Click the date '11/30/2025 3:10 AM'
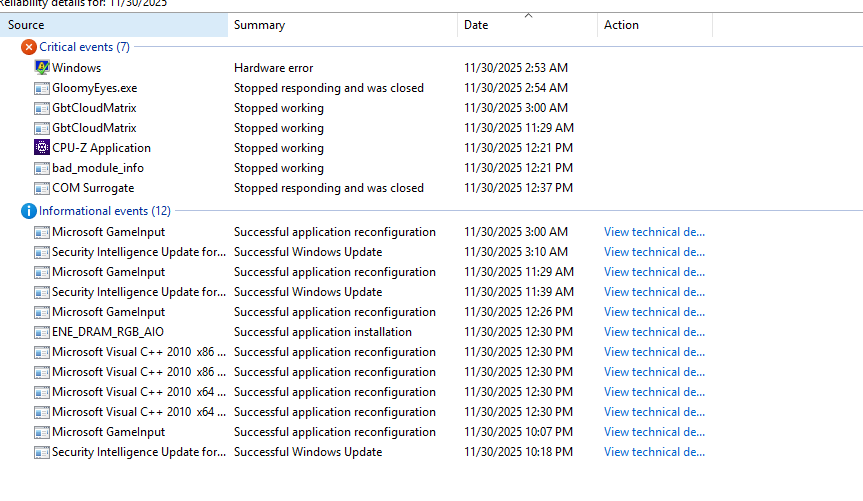Viewport: 863px width, 501px height. point(516,252)
